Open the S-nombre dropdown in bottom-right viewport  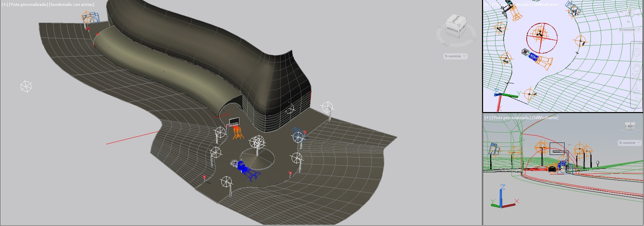(629, 143)
